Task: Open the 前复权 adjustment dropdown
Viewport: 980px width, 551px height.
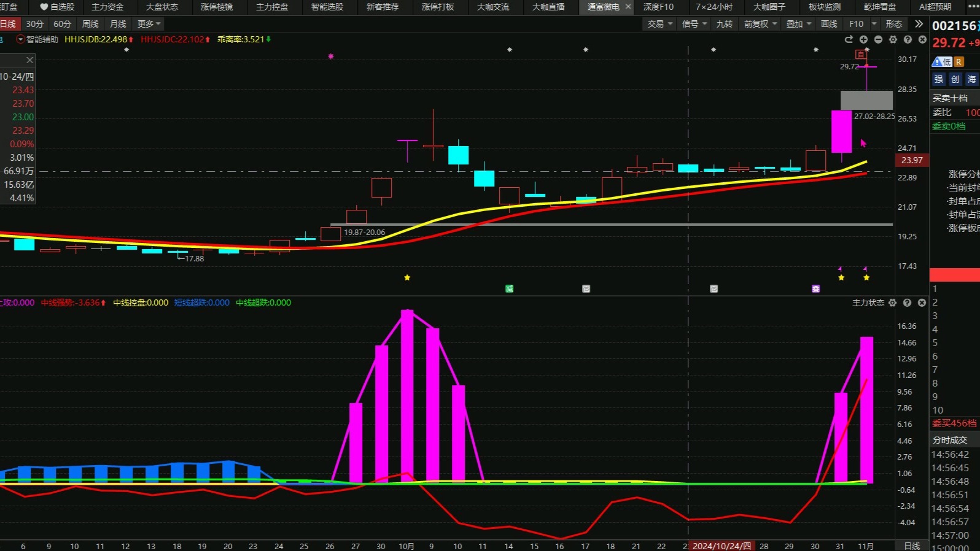Action: point(761,24)
